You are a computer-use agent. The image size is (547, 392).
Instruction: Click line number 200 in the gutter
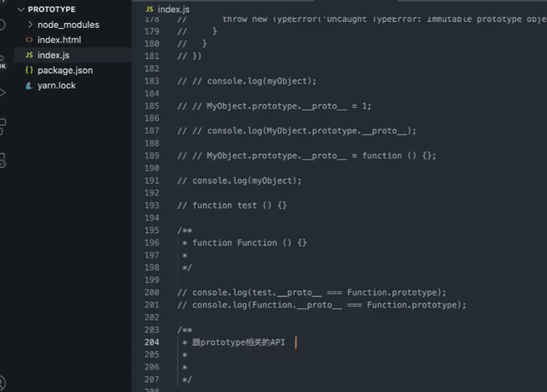coord(152,292)
